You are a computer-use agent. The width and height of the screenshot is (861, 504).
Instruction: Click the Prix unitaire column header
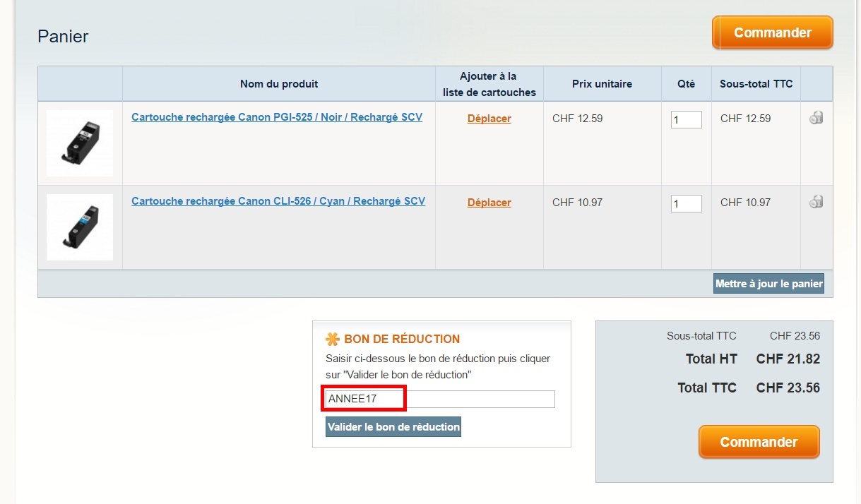click(x=602, y=84)
